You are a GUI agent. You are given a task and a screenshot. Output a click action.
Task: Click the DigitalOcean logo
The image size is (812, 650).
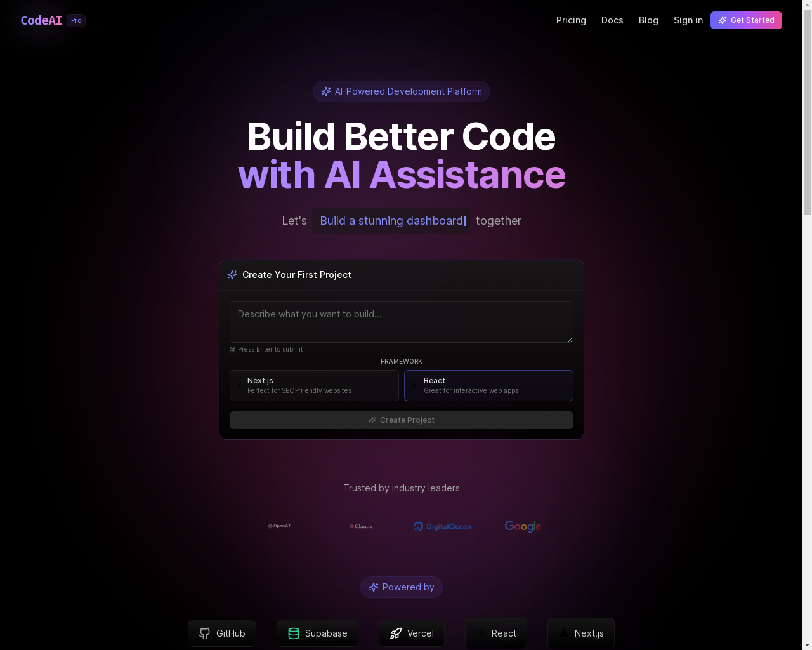442,526
